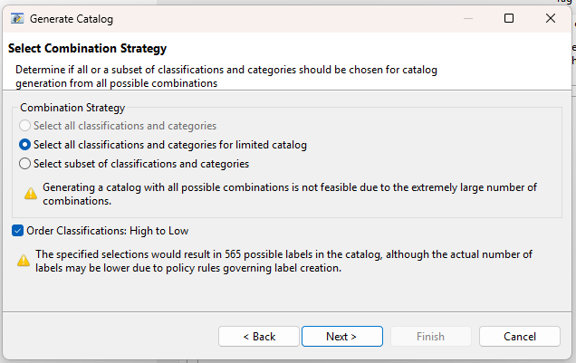The width and height of the screenshot is (576, 363).
Task: Cancel the catalog generation wizard
Action: coord(519,337)
